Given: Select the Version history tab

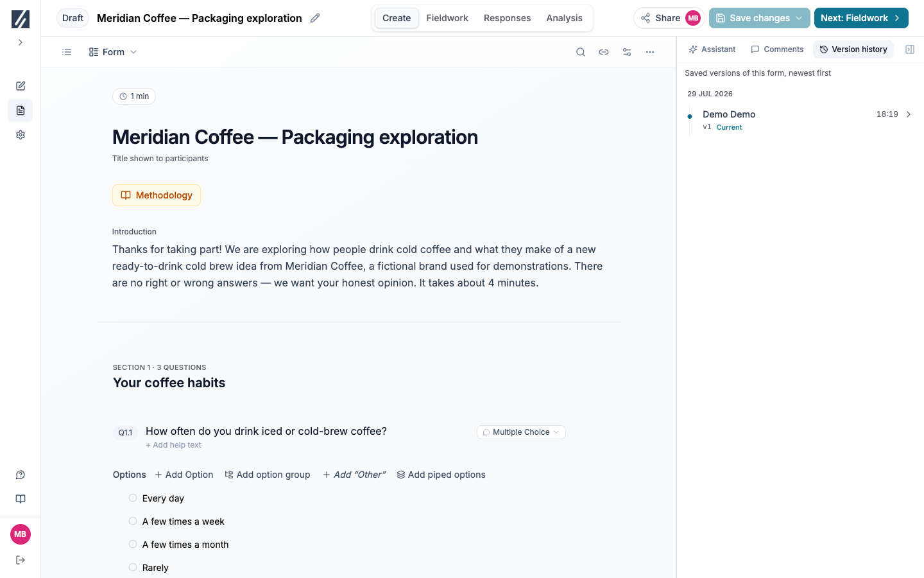Looking at the screenshot, I should pyautogui.click(x=853, y=49).
